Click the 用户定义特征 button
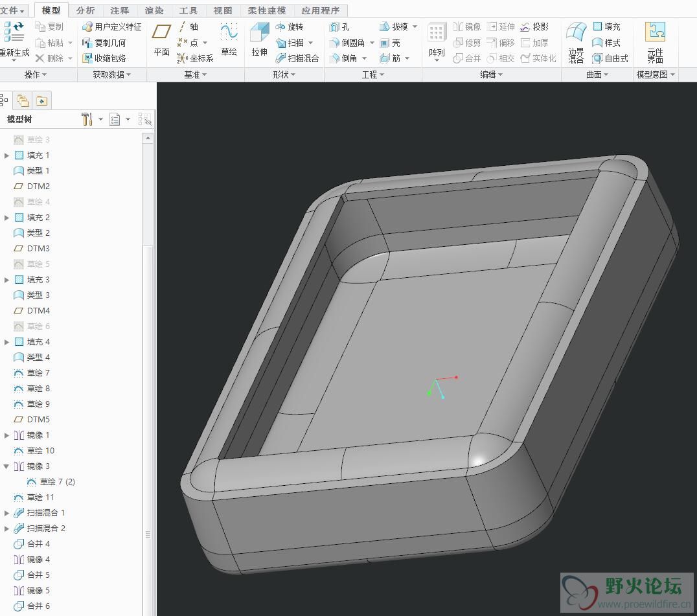697x616 pixels. pyautogui.click(x=111, y=27)
